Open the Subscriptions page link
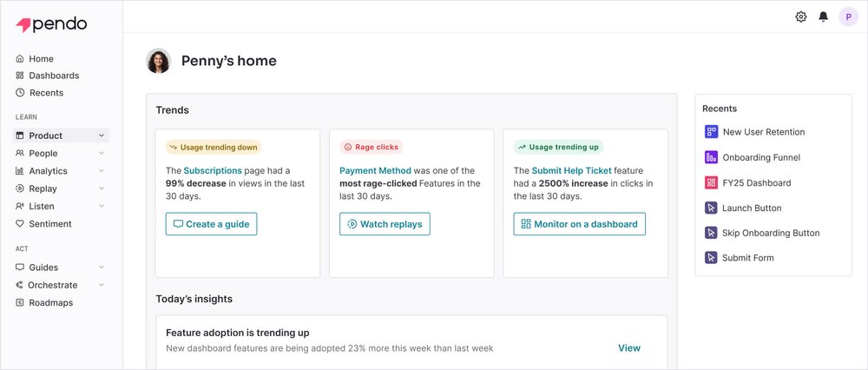 point(213,170)
